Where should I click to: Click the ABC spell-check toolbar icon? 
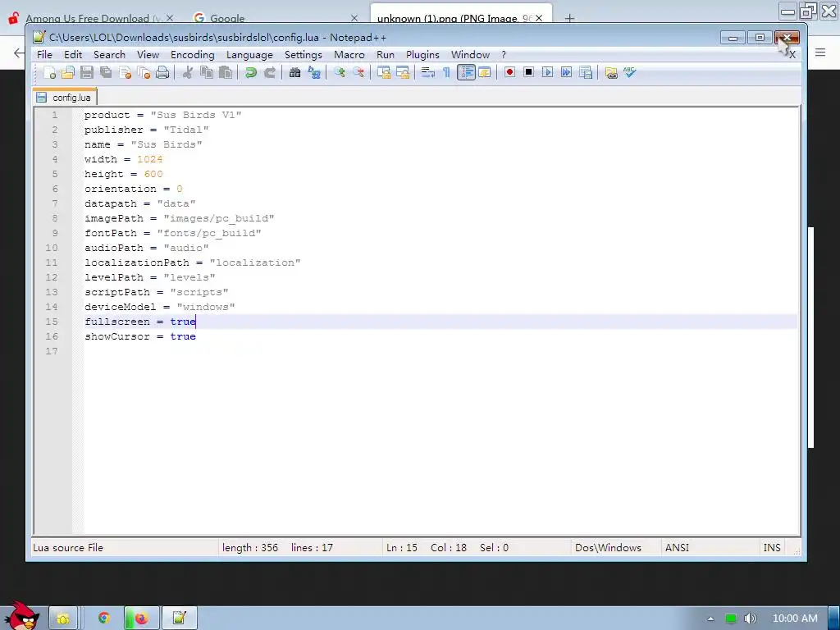point(629,72)
